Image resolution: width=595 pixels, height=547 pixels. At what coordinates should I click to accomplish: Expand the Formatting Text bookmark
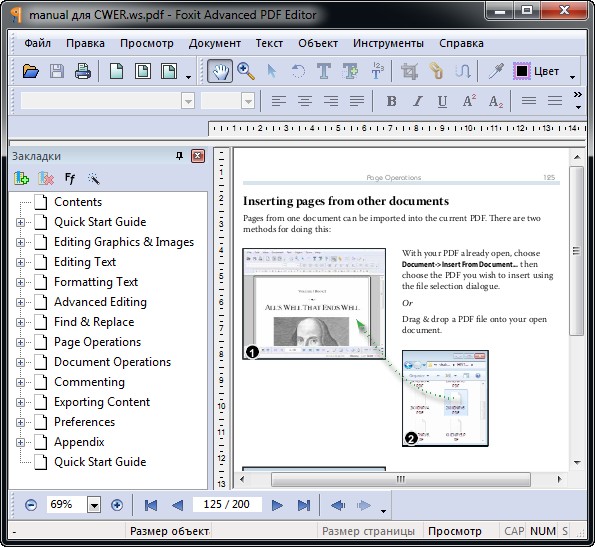tap(20, 282)
